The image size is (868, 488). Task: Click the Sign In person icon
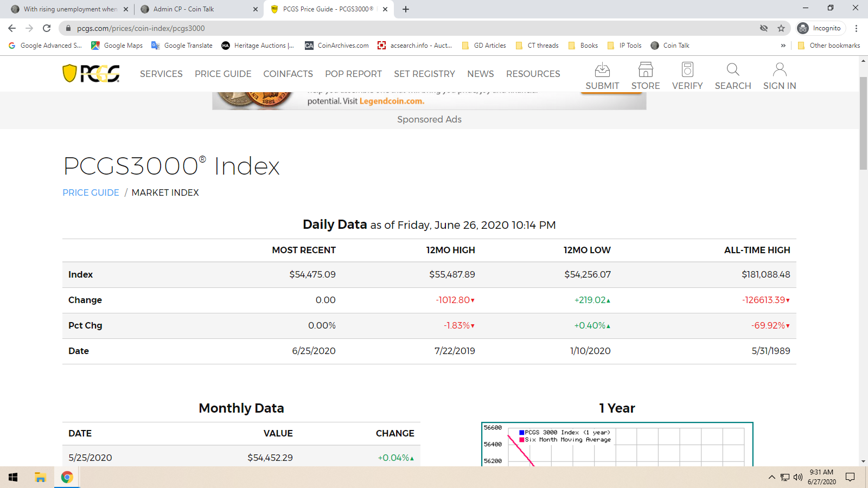point(780,76)
